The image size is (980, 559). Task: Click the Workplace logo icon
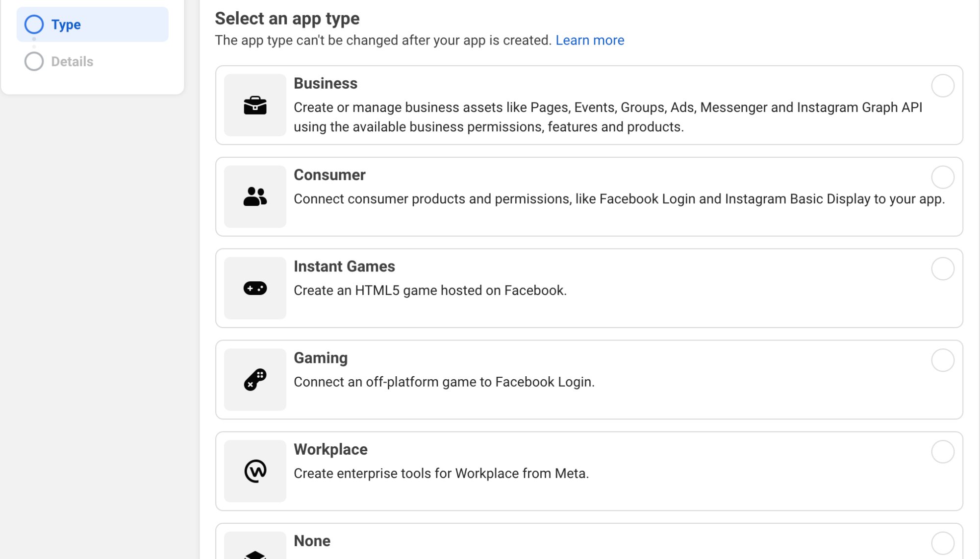pos(255,471)
